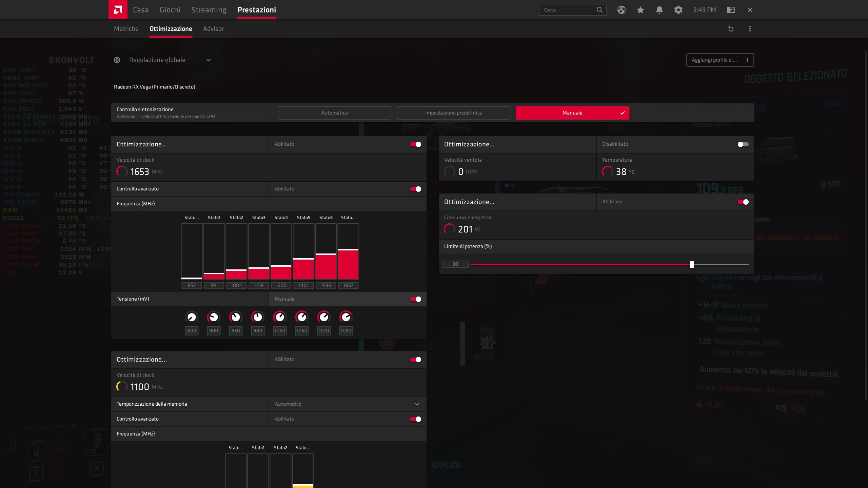This screenshot has height=488, width=868.
Task: Click the 1200 frequency value field
Action: [x=281, y=285]
